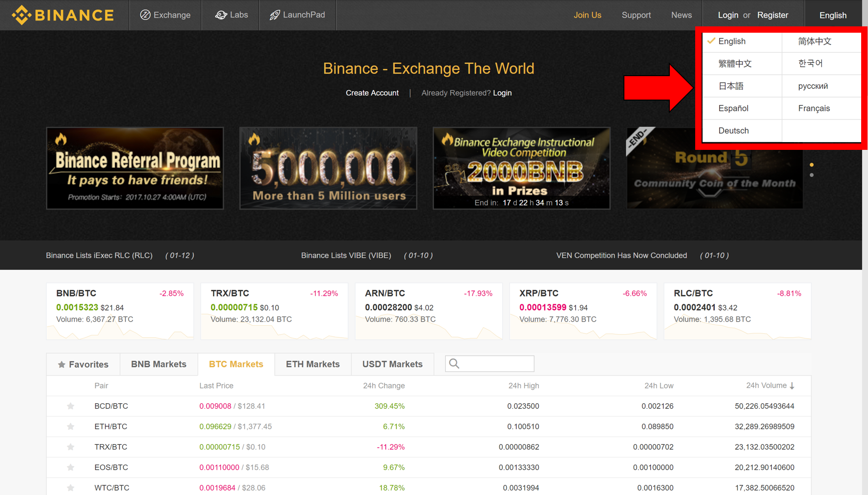Switch to USDT Markets tab
868x495 pixels.
[x=393, y=364]
